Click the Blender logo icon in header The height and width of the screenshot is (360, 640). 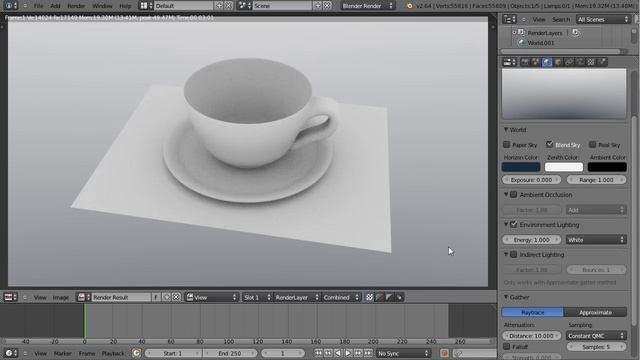(409, 6)
